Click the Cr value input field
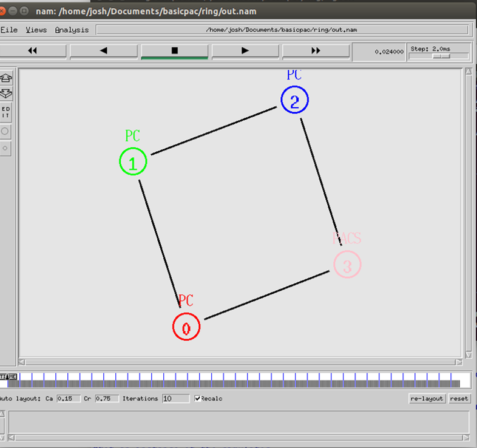This screenshot has width=477, height=448. click(106, 398)
